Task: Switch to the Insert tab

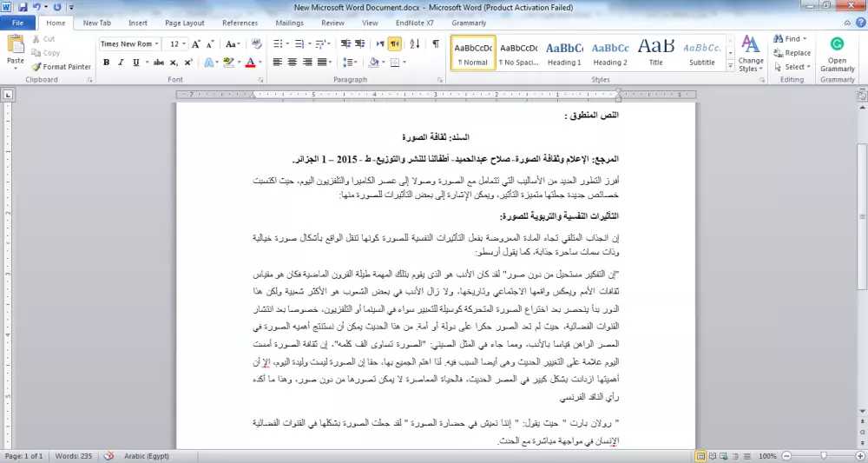Action: 138,23
